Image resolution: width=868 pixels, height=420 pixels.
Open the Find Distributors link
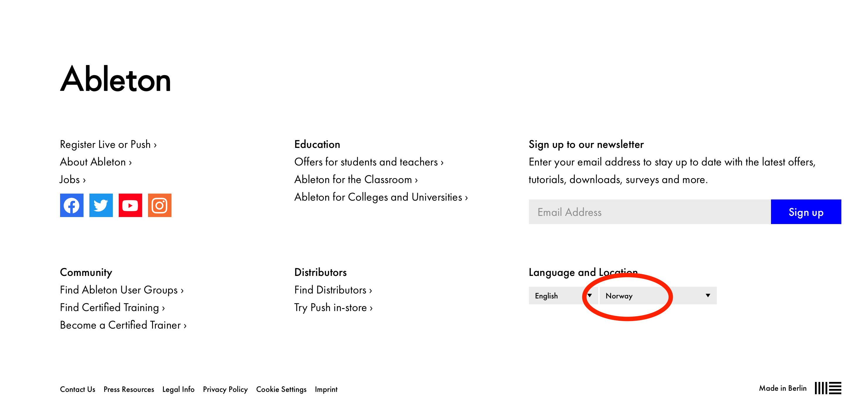click(x=333, y=290)
